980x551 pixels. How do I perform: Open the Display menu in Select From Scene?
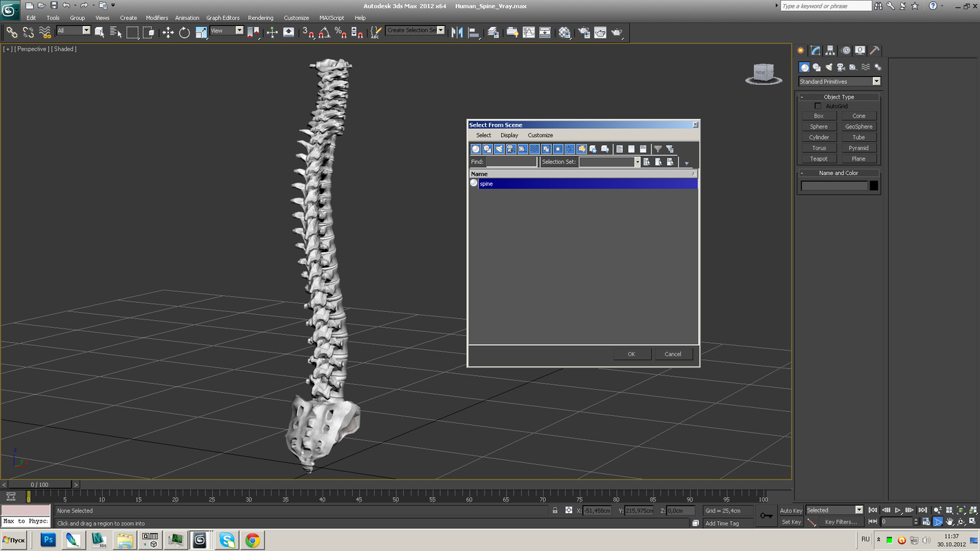pos(509,135)
